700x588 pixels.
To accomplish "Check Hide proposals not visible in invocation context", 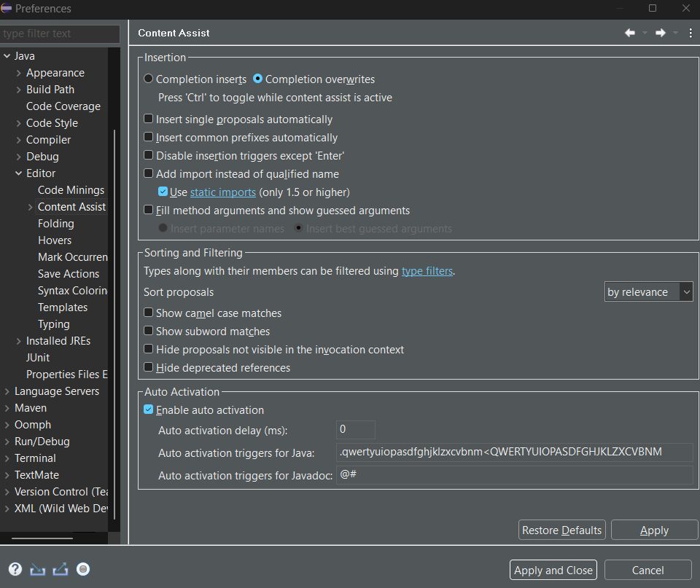I will click(x=148, y=349).
